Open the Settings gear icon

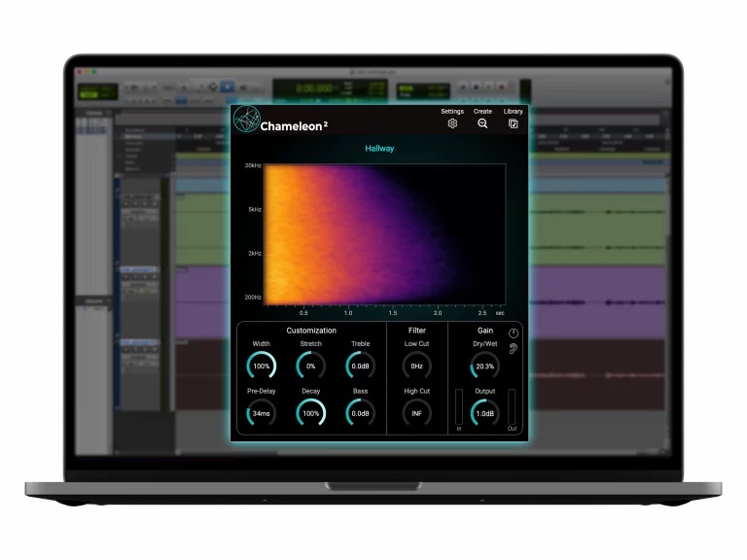[452, 123]
